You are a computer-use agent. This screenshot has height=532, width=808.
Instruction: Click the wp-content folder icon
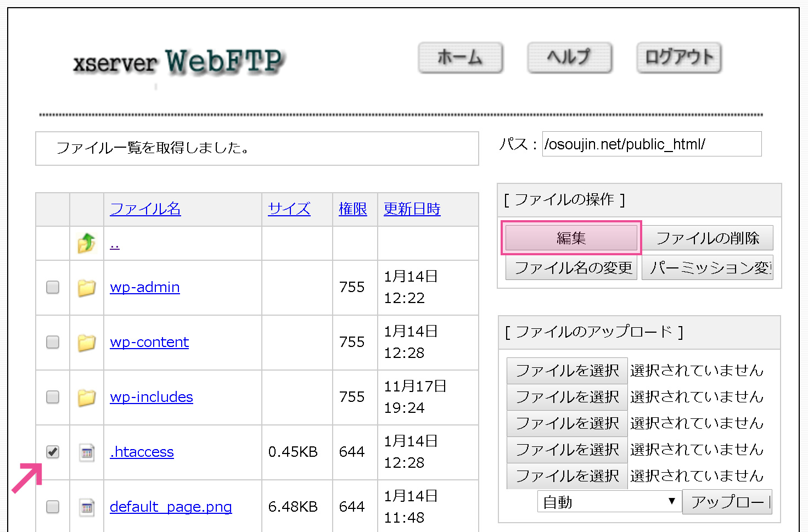(x=86, y=342)
